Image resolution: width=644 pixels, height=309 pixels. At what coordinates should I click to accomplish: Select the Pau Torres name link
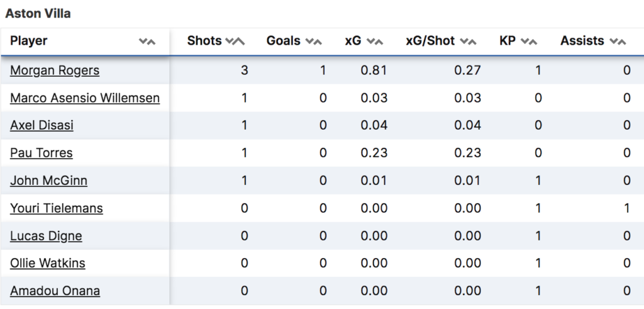tap(41, 153)
